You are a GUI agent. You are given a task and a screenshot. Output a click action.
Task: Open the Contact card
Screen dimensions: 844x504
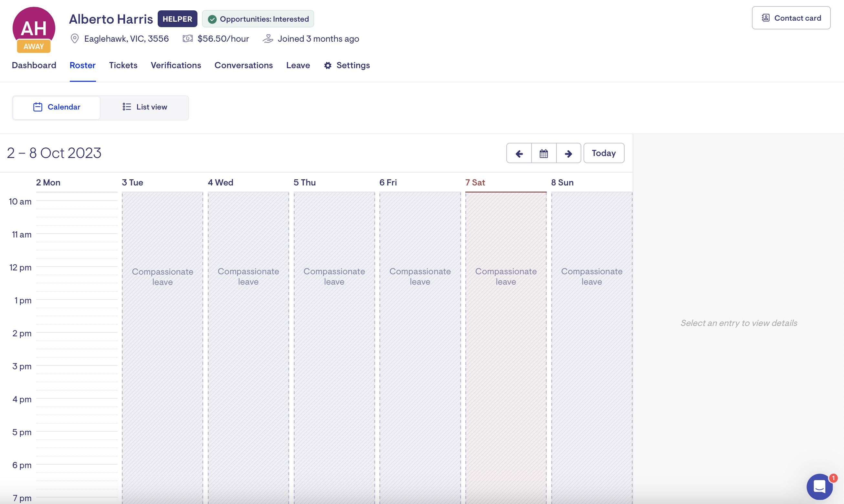coord(791,18)
